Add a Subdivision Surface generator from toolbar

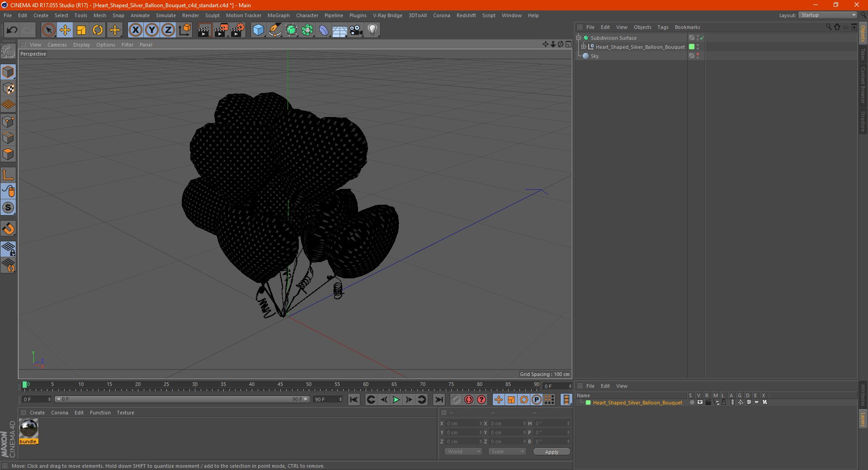[x=291, y=30]
